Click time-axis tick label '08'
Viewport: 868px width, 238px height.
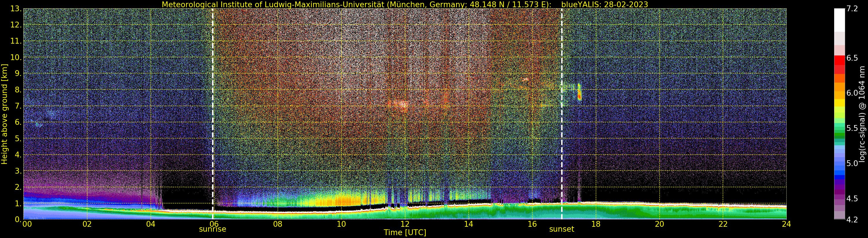278,224
